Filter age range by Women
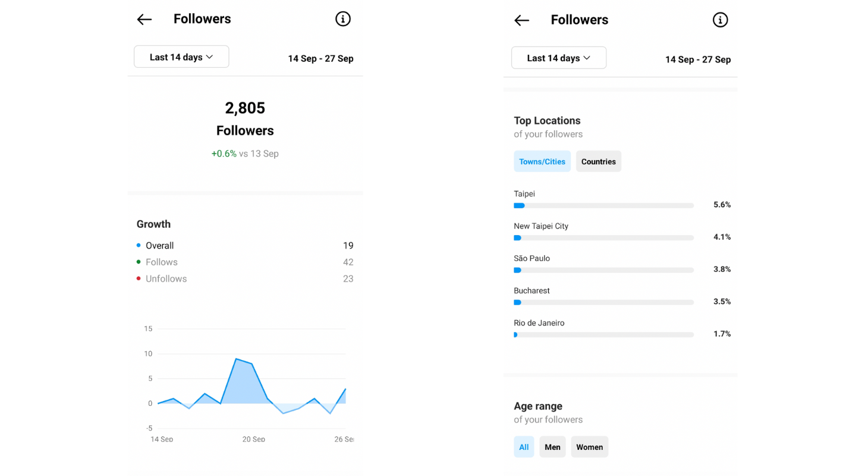 pyautogui.click(x=590, y=447)
